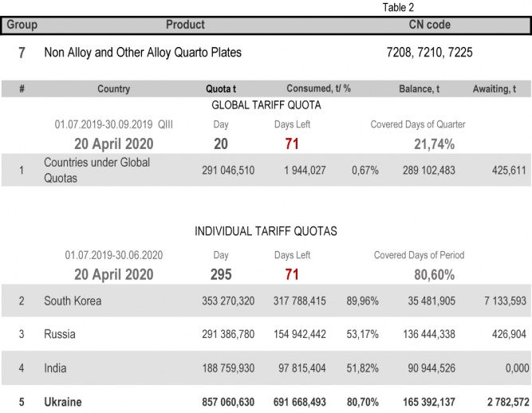Click the INDIVIDUAL TARIFF QUOTAS heading
The width and height of the screenshot is (532, 413).
266,231
